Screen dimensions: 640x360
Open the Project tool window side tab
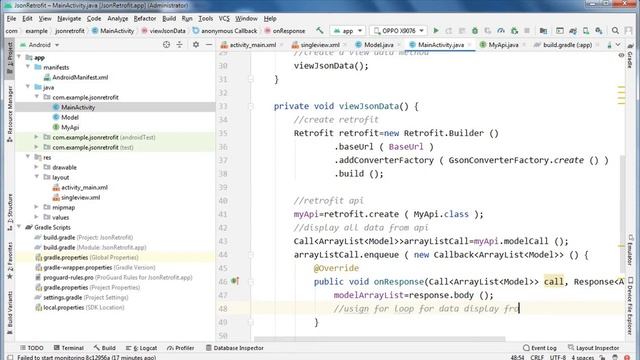pos(9,57)
